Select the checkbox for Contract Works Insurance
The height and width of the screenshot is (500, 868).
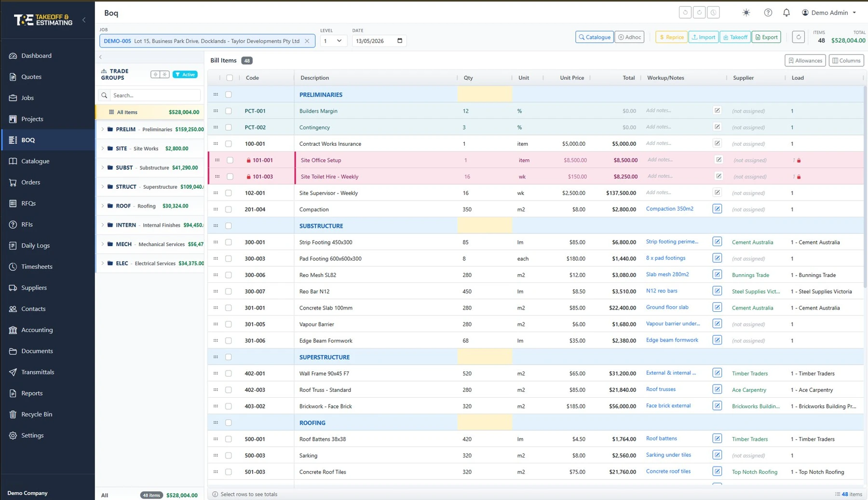coord(229,144)
